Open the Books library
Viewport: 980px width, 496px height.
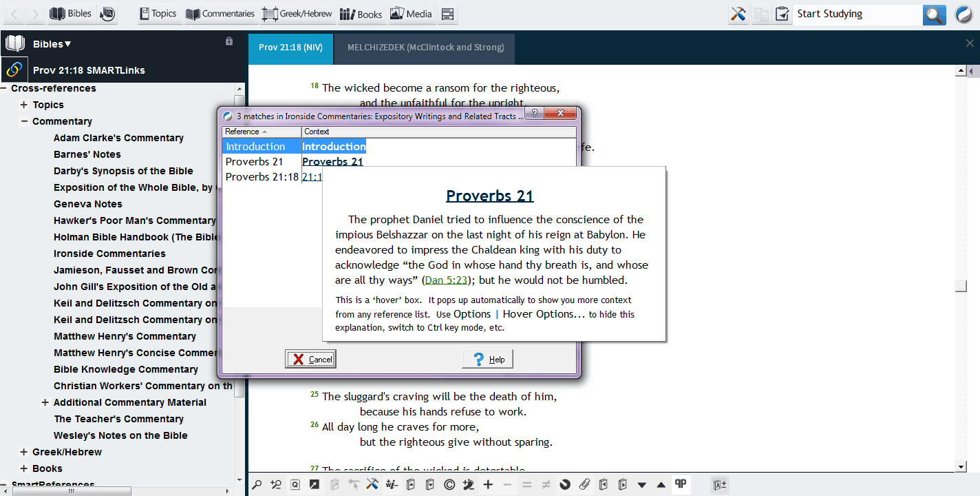pos(361,14)
